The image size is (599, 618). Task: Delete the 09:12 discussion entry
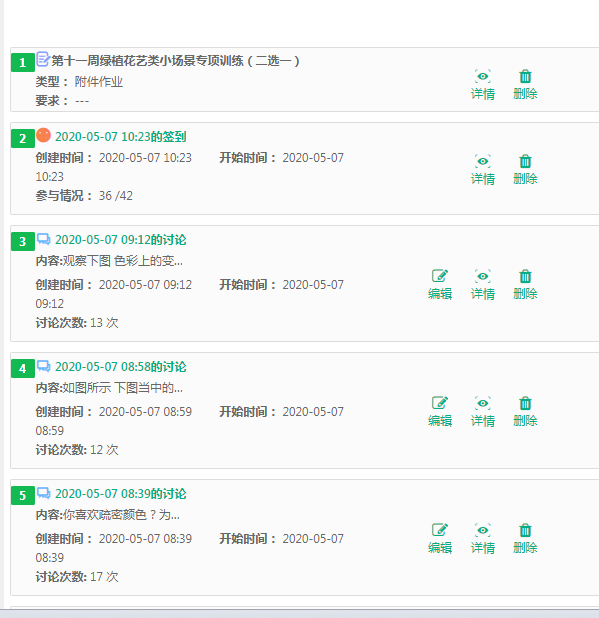tap(525, 285)
